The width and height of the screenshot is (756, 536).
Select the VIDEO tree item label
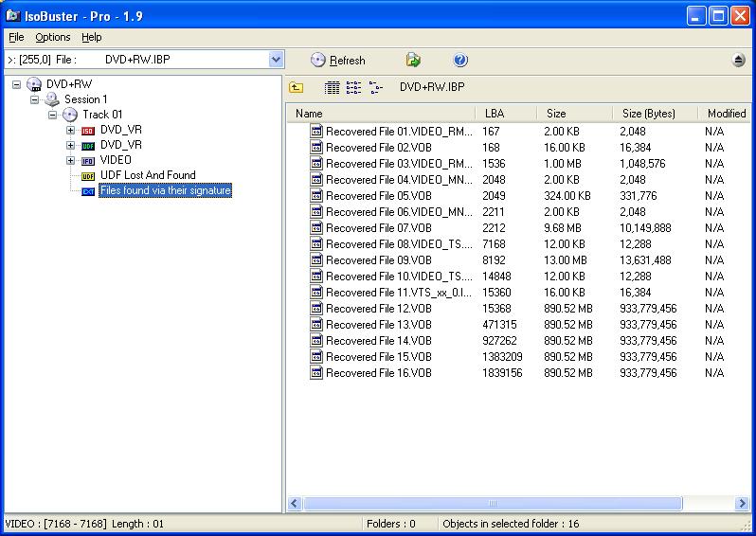[x=116, y=160]
